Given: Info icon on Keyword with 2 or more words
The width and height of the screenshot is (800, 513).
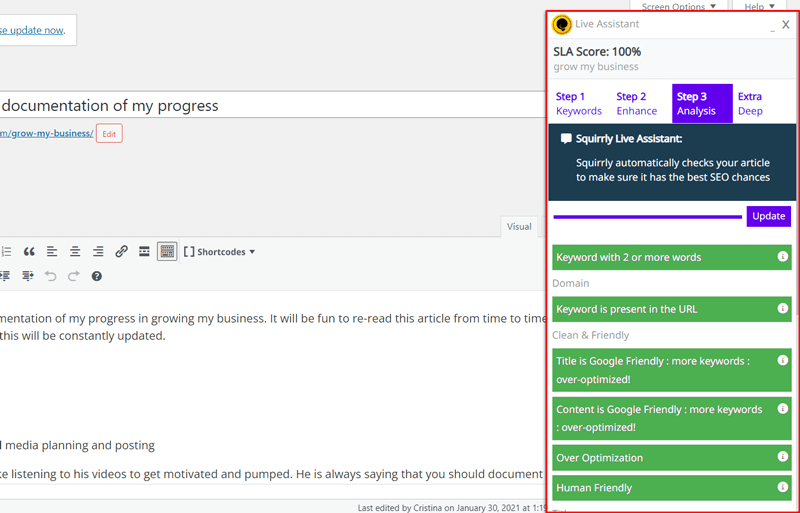Looking at the screenshot, I should 782,256.
